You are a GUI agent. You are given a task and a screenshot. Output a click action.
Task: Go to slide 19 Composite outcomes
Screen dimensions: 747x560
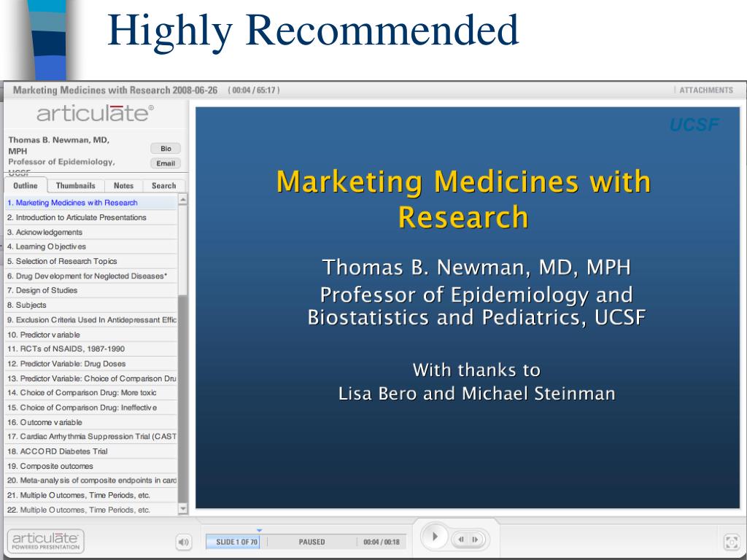[91, 466]
